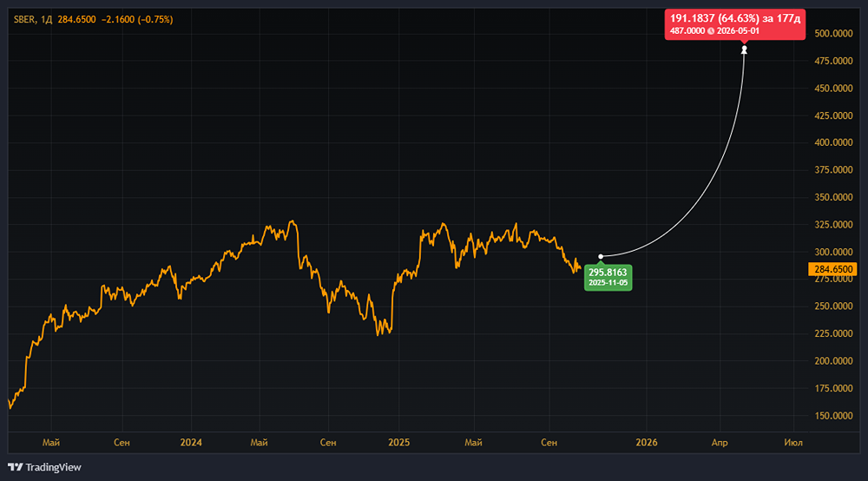Click the TradingView text link
Screen dimensions: 868x481
click(x=53, y=467)
